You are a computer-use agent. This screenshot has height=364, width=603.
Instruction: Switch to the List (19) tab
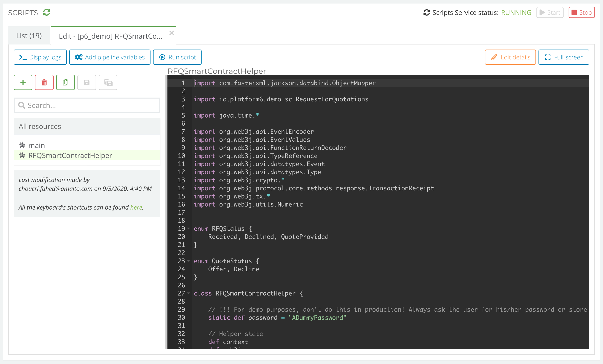[29, 35]
